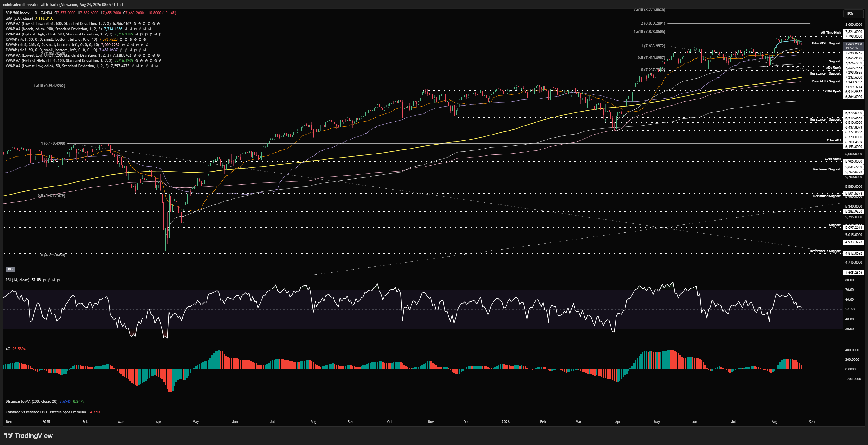Click the RVWAP value 7,050.2232
This screenshot has height=445, width=868.
(110, 44)
